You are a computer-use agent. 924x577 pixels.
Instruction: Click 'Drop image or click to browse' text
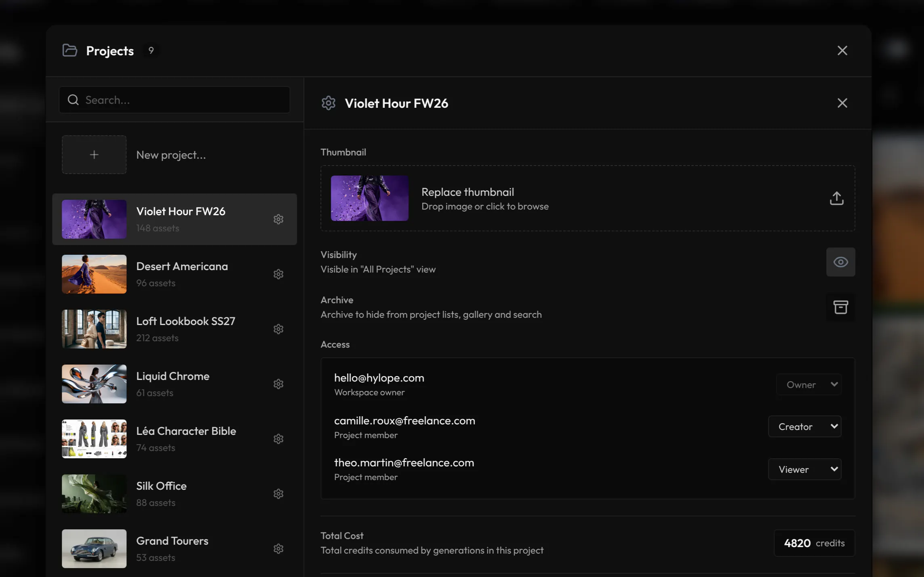point(485,206)
